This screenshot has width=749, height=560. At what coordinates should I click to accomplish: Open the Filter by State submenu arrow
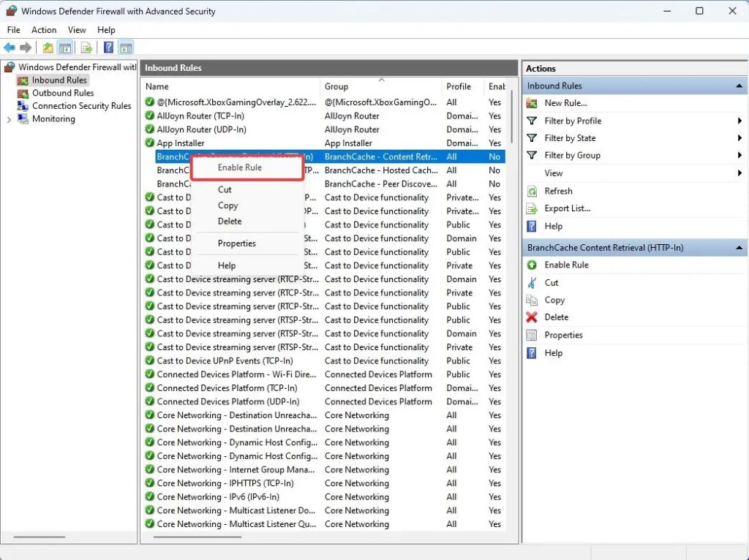click(x=739, y=138)
